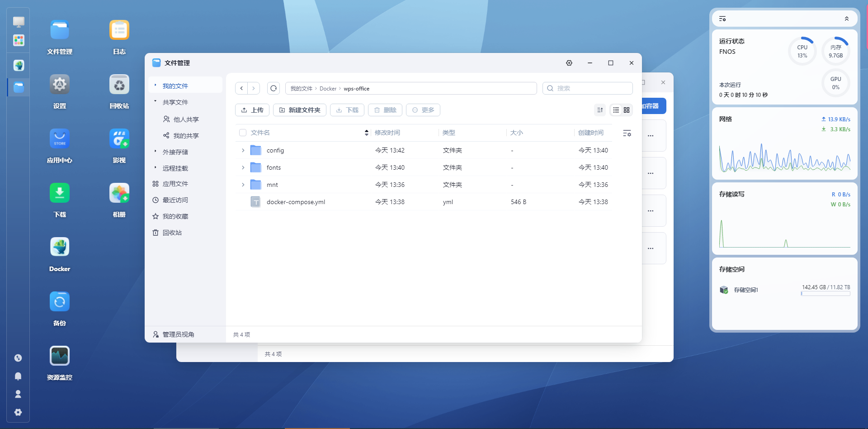Viewport: 868px width, 429px height.
Task: Open notifications bell in left dock
Action: pos(18,376)
